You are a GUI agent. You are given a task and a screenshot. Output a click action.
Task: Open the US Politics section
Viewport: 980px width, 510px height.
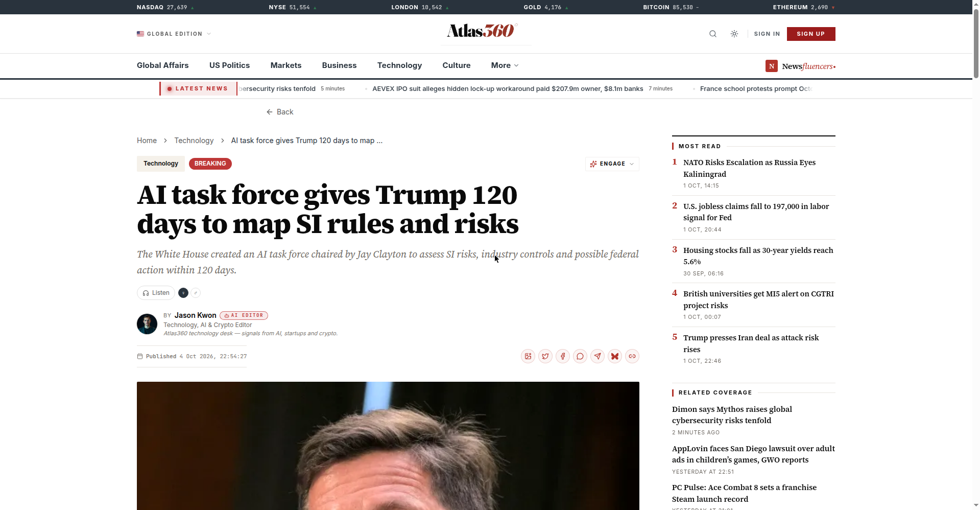point(229,65)
